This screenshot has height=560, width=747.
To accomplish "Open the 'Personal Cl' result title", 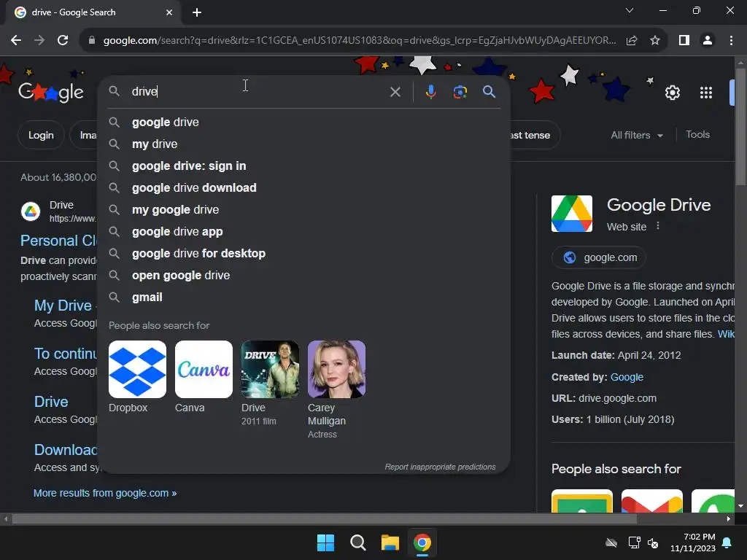I will (58, 241).
